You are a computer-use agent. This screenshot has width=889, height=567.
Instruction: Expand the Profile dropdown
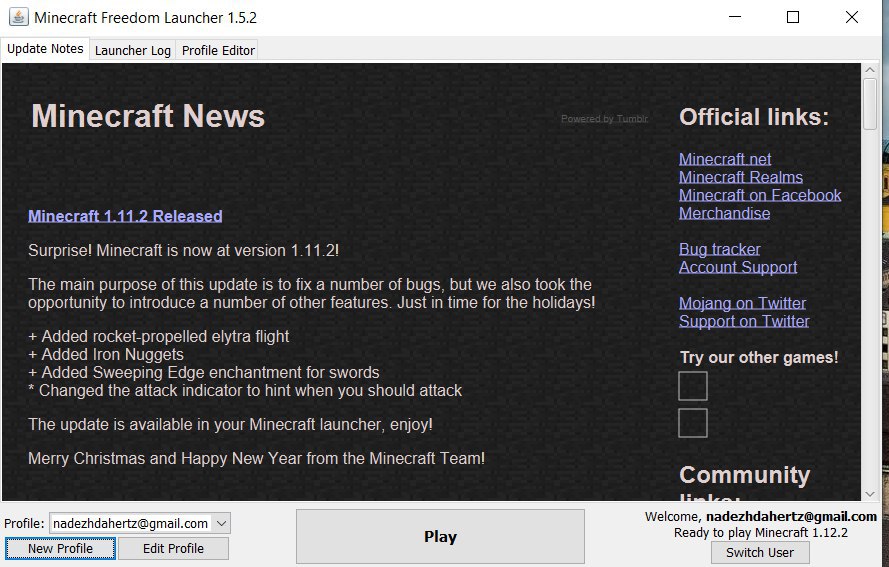coord(222,523)
